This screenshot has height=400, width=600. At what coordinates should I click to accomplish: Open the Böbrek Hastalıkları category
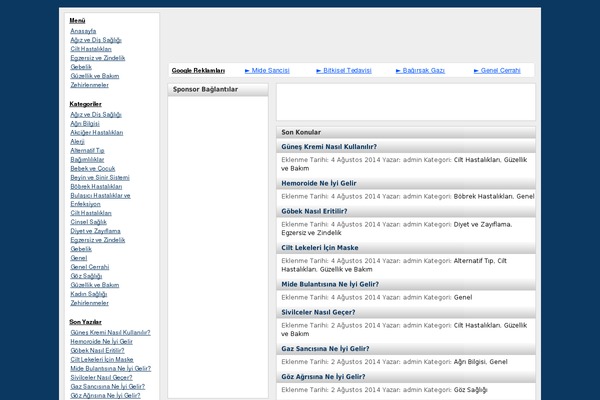coord(96,186)
